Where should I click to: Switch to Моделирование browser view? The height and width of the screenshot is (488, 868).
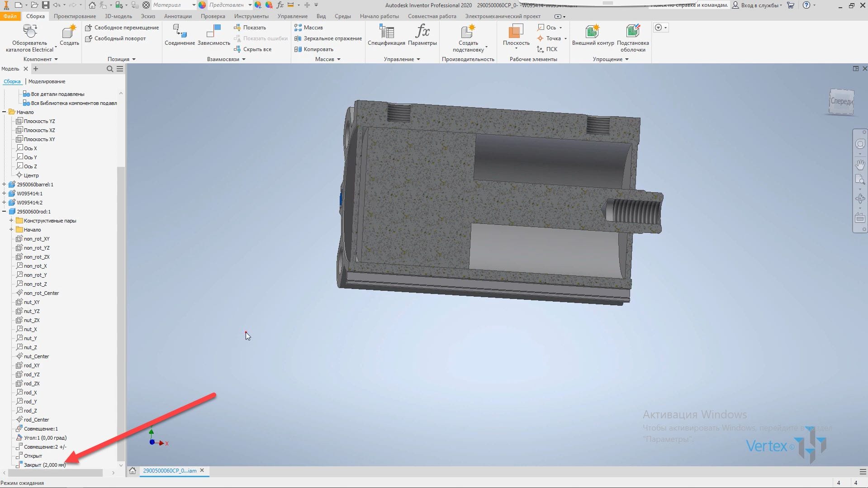point(47,81)
